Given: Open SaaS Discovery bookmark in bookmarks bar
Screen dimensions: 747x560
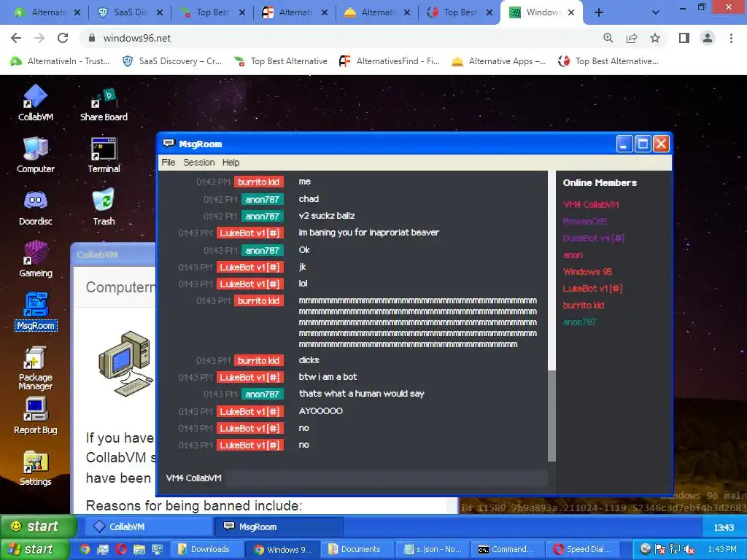Looking at the screenshot, I should tap(172, 61).
